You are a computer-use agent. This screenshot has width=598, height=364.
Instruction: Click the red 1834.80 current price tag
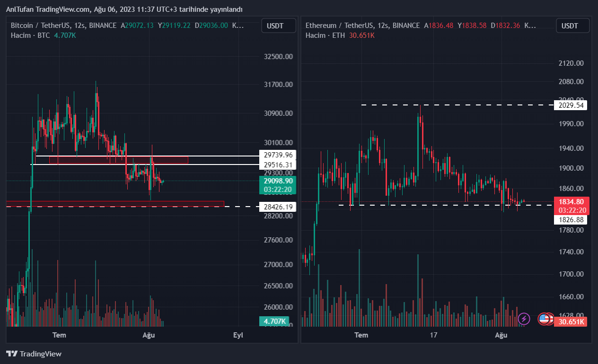pos(571,202)
